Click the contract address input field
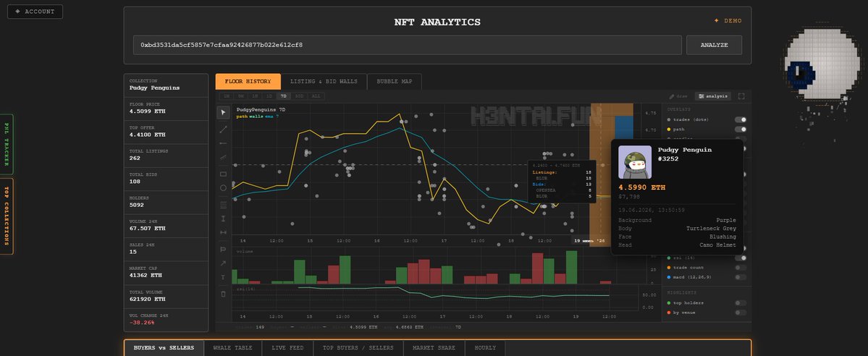Image resolution: width=868 pixels, height=356 pixels. pyautogui.click(x=407, y=45)
